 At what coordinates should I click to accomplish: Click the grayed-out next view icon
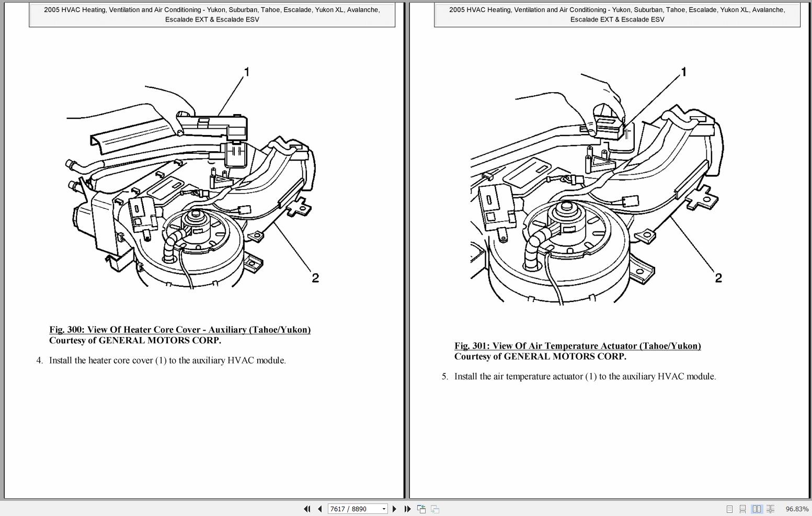(435, 509)
